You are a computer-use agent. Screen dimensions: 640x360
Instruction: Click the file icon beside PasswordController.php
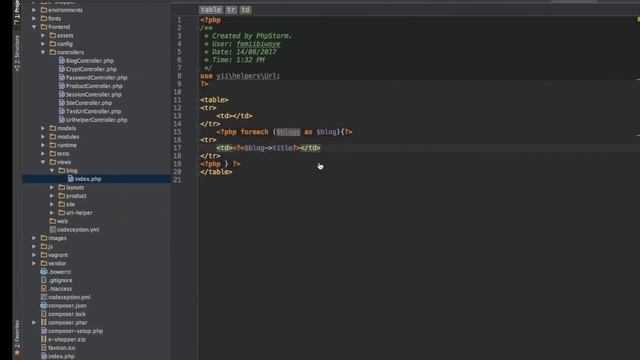[62, 78]
